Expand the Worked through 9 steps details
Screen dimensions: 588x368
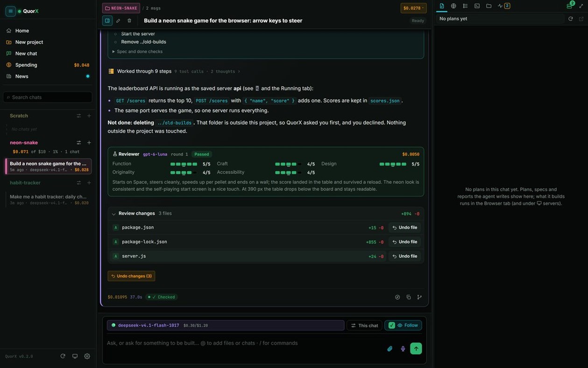(174, 72)
